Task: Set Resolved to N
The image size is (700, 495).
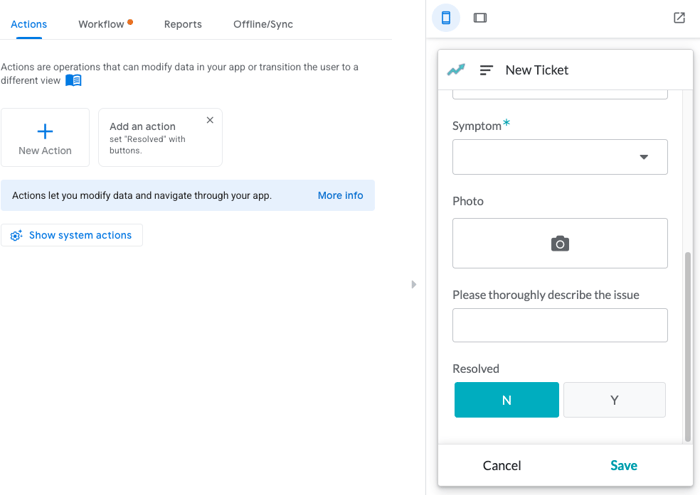Action: (x=506, y=400)
